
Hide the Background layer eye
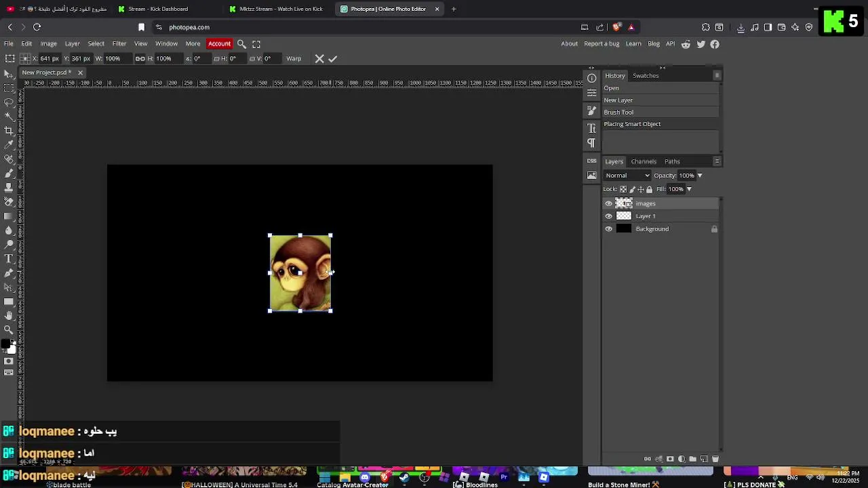tap(608, 229)
